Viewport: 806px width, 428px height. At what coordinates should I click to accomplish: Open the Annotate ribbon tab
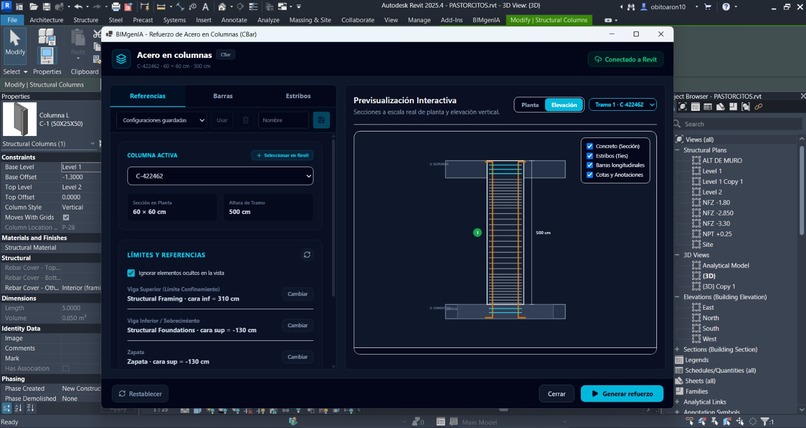pos(234,20)
